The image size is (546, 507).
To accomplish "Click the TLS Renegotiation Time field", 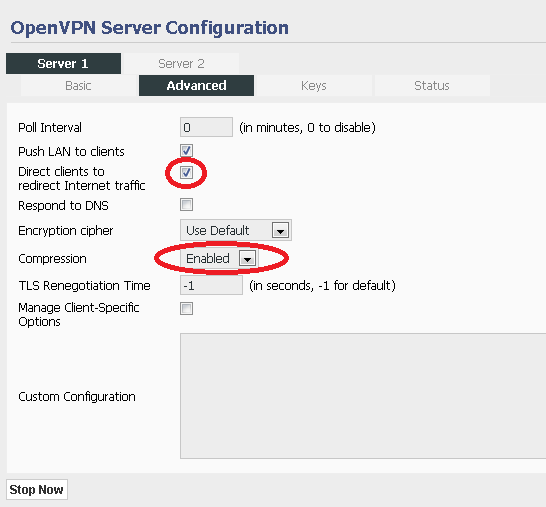I will (x=211, y=285).
